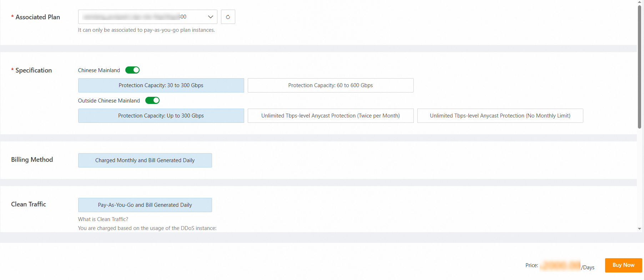Click the Specification label

[34, 70]
